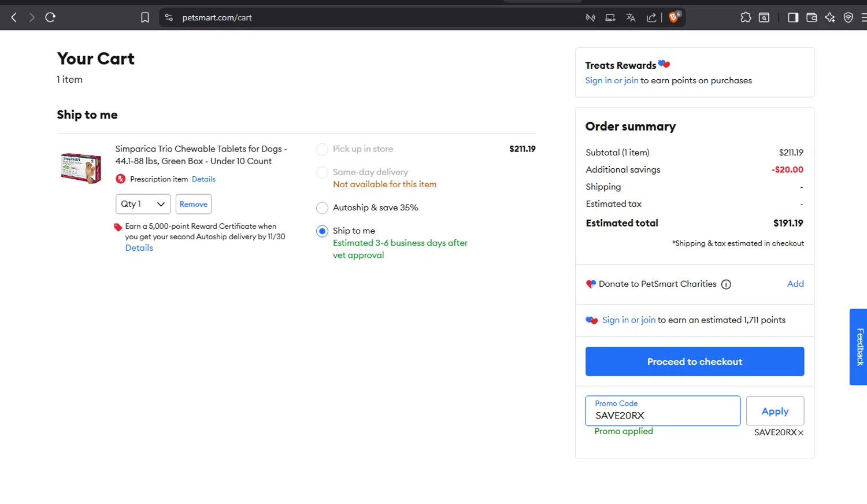This screenshot has height=504, width=867.
Task: Toggle the browser sidebar panel icon
Action: (793, 17)
